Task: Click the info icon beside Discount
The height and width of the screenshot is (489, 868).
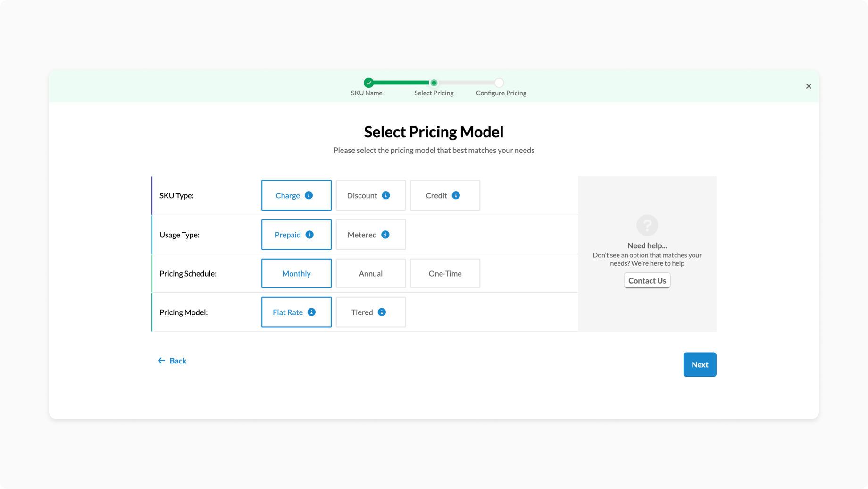Action: (x=386, y=195)
